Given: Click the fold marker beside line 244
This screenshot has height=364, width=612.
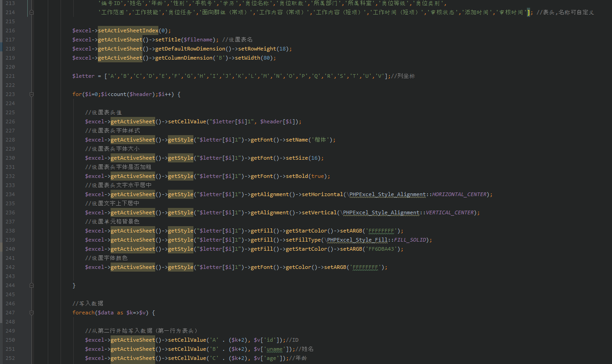Looking at the screenshot, I should click(x=32, y=285).
